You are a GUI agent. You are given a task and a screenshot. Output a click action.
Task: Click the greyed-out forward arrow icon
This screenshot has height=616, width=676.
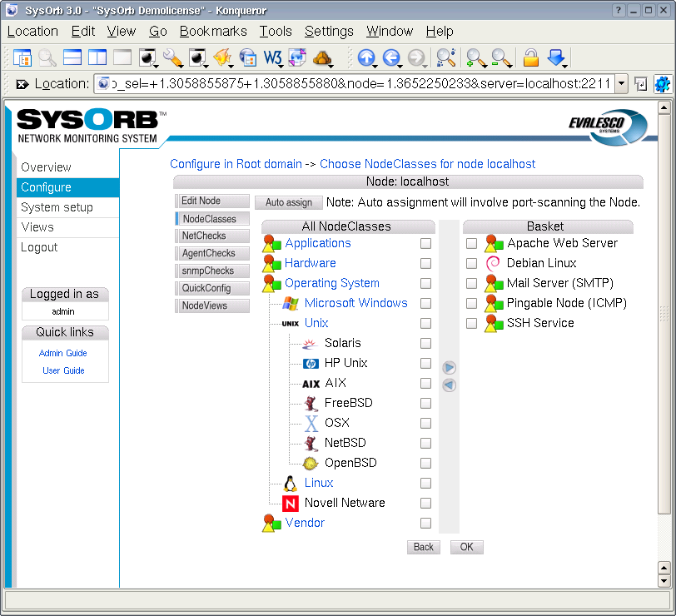[416, 57]
